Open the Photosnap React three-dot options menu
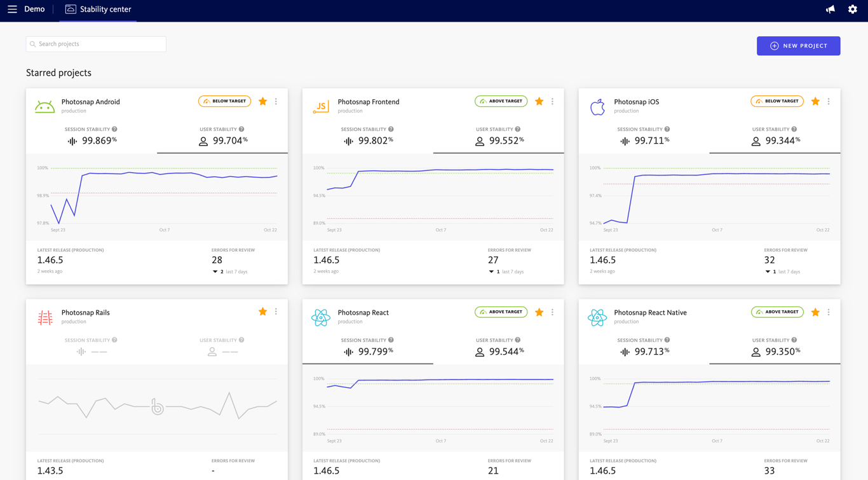Screen dimensions: 868x480 click(x=552, y=312)
